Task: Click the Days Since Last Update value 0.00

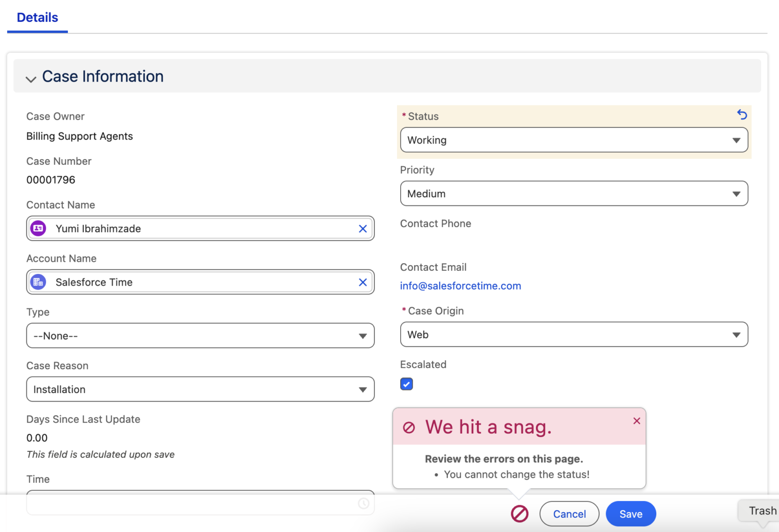Action: (37, 438)
